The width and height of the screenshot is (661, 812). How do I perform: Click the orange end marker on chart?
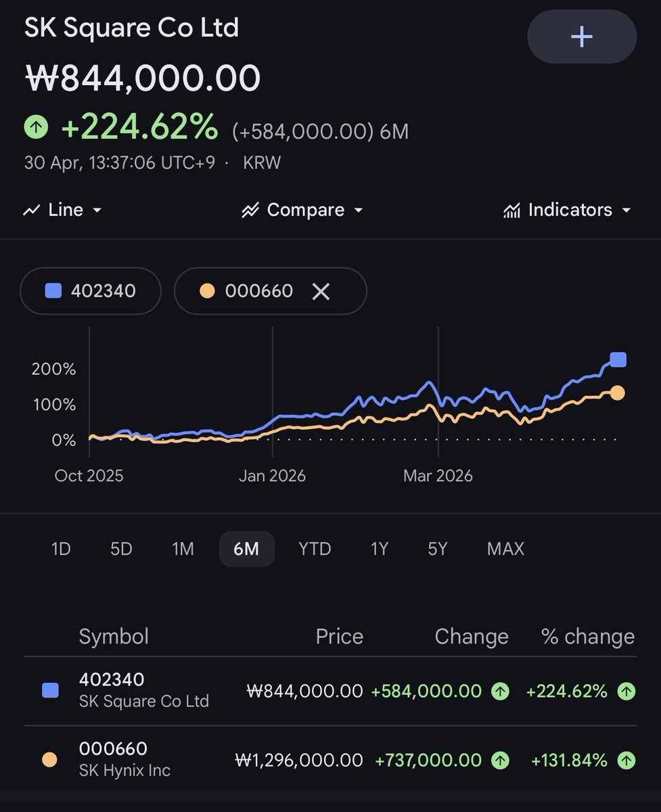pyautogui.click(x=618, y=392)
